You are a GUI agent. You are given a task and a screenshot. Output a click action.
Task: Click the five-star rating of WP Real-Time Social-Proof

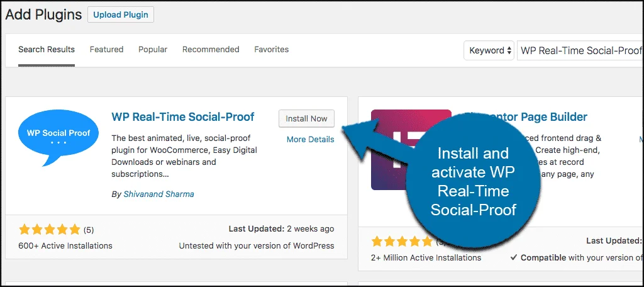click(50, 229)
